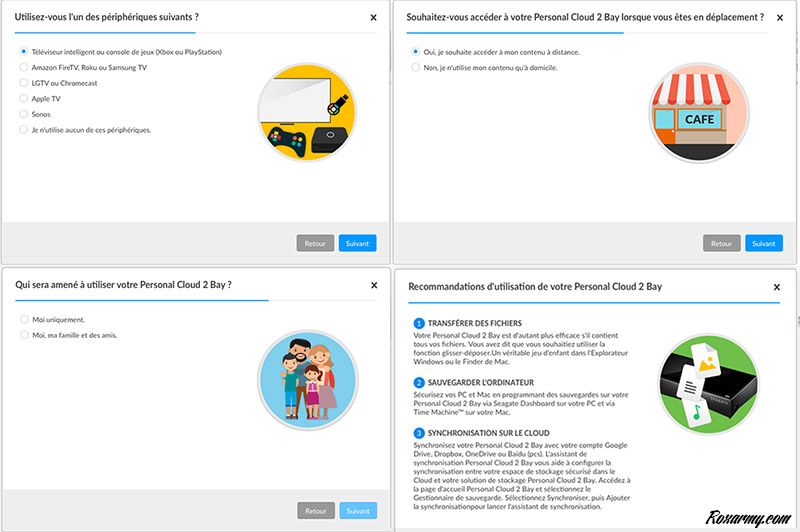Viewport: 800px width, 532px height.
Task: Select the Moi uniquement option
Action: click(24, 319)
